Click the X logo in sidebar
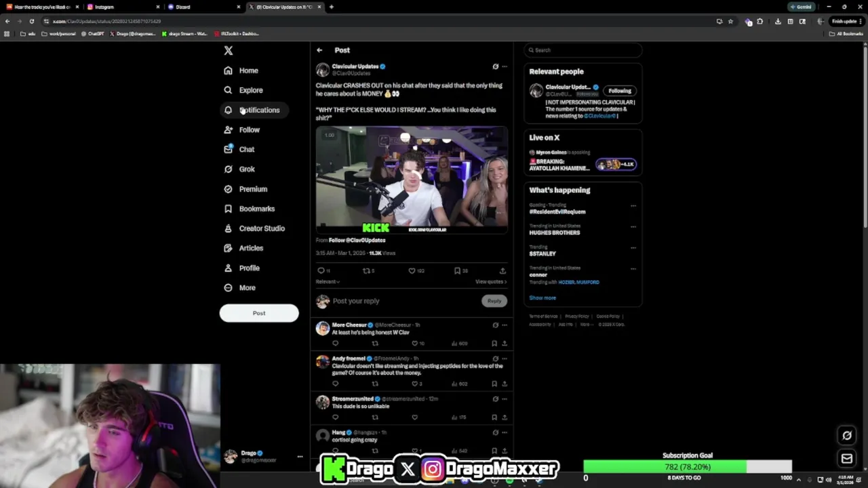The width and height of the screenshot is (868, 488). click(229, 51)
